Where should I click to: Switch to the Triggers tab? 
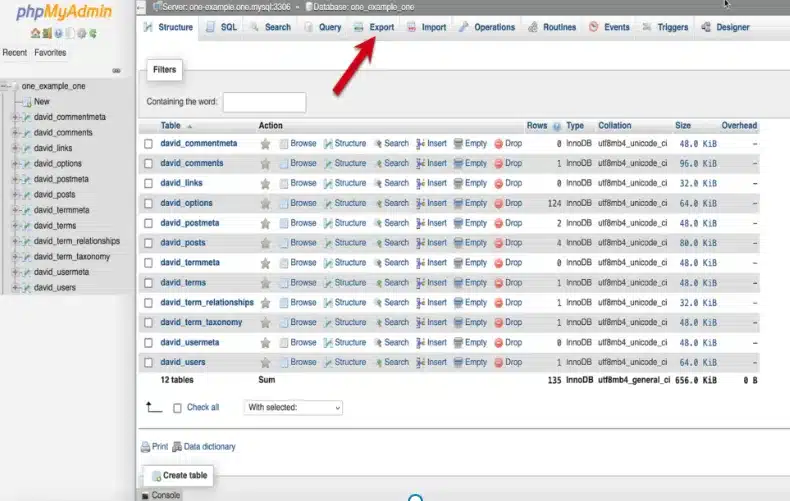[665, 27]
